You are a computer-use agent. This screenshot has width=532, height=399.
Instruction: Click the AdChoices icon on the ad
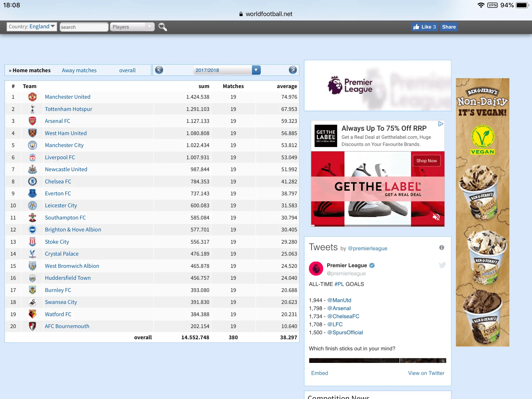coord(441,124)
